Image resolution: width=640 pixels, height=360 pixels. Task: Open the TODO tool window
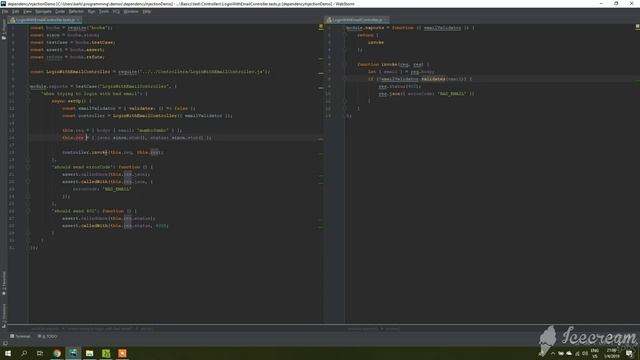(x=47, y=336)
